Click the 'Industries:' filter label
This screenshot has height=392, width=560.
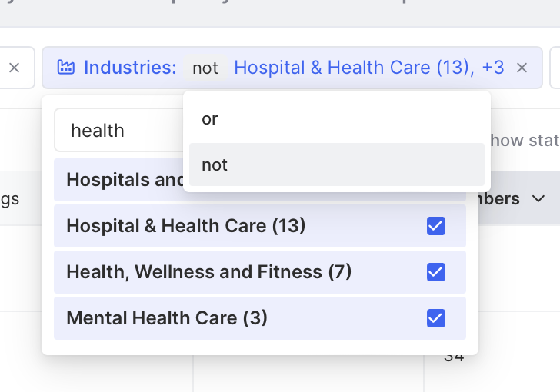point(130,68)
